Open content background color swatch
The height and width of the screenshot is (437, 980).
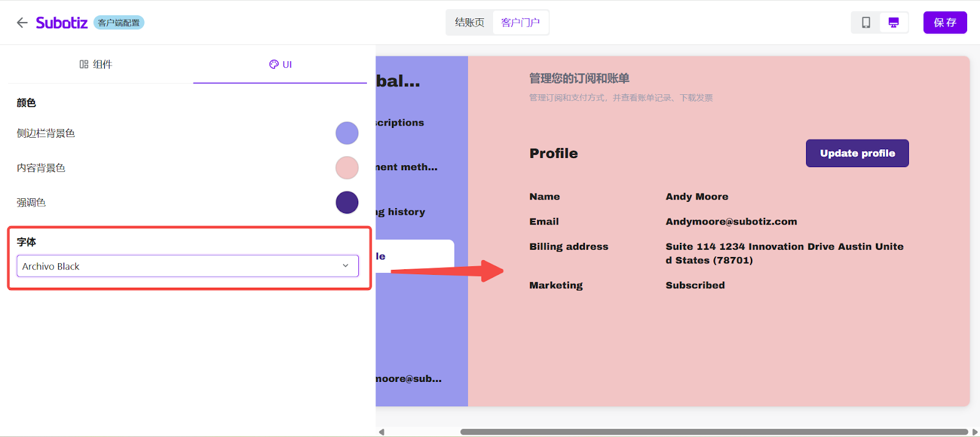tap(347, 168)
